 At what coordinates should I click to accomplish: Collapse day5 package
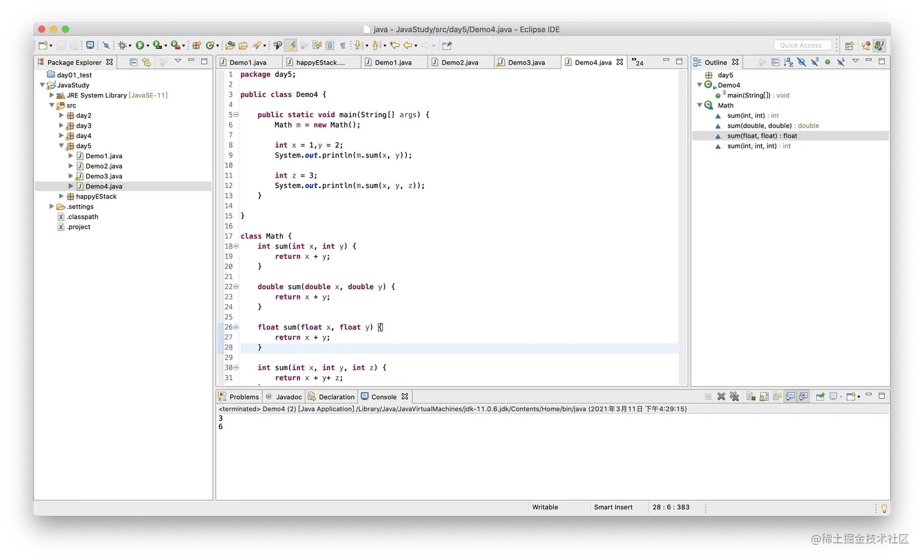[x=61, y=146]
